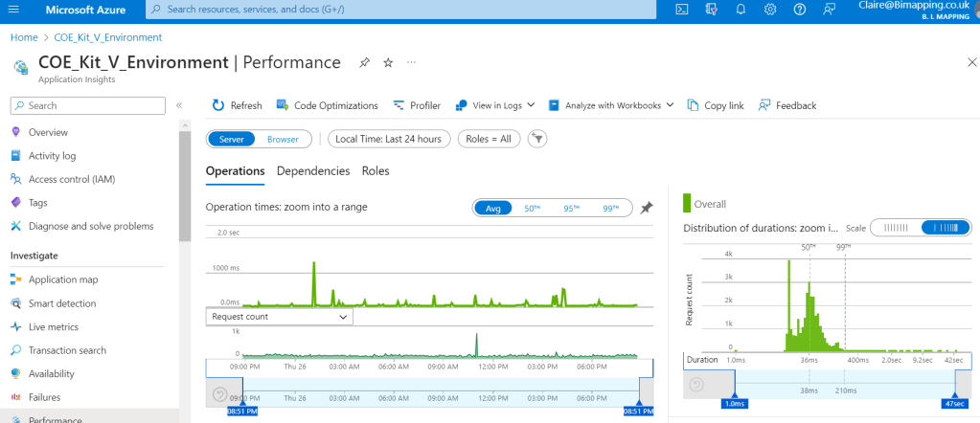Click the 47sec duration range handle
980x423 pixels.
[955, 404]
